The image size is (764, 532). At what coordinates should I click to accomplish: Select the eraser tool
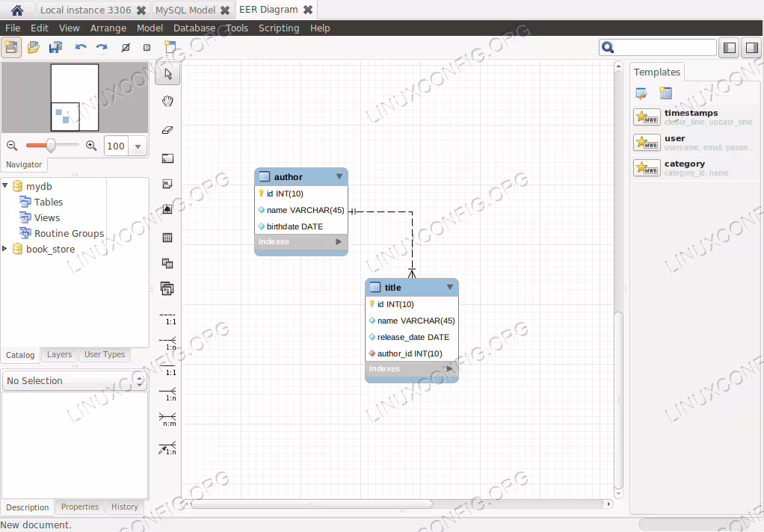pos(167,130)
